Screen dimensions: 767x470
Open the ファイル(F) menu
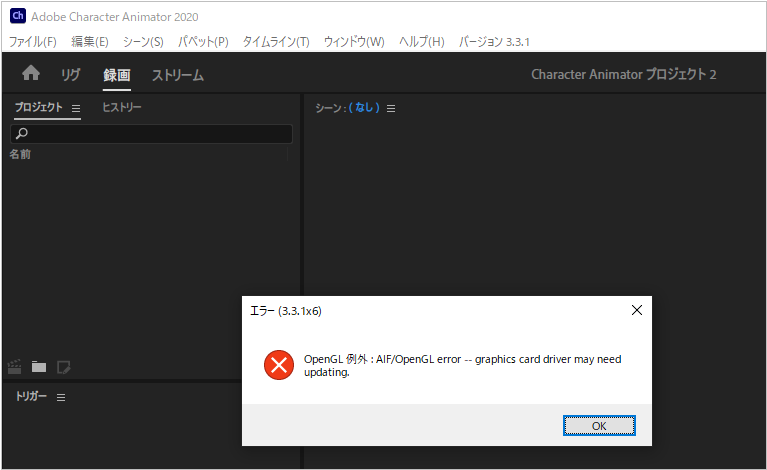(x=33, y=42)
